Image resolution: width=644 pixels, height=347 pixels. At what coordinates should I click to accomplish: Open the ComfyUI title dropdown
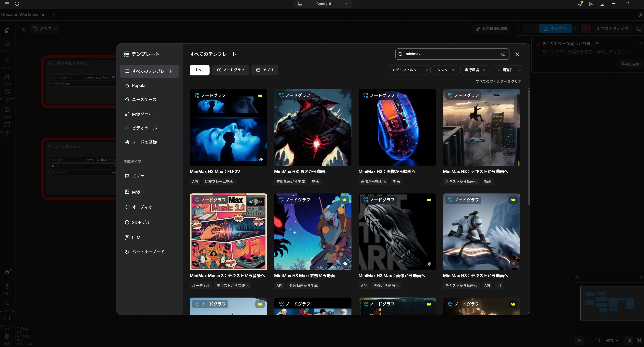point(323,4)
